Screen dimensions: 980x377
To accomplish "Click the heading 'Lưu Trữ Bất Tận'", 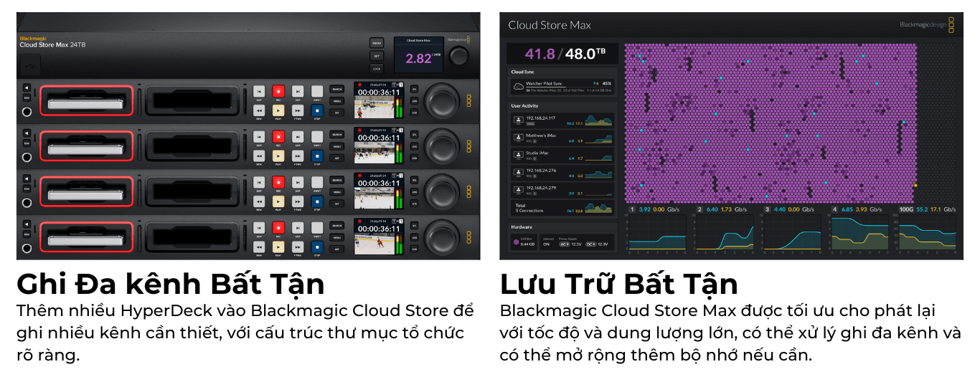I will click(619, 284).
